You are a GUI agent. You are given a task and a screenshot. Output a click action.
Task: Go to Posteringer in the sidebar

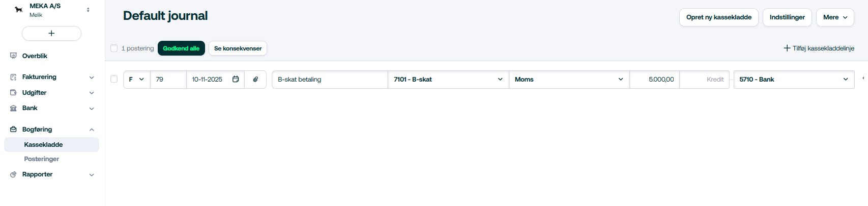point(42,159)
